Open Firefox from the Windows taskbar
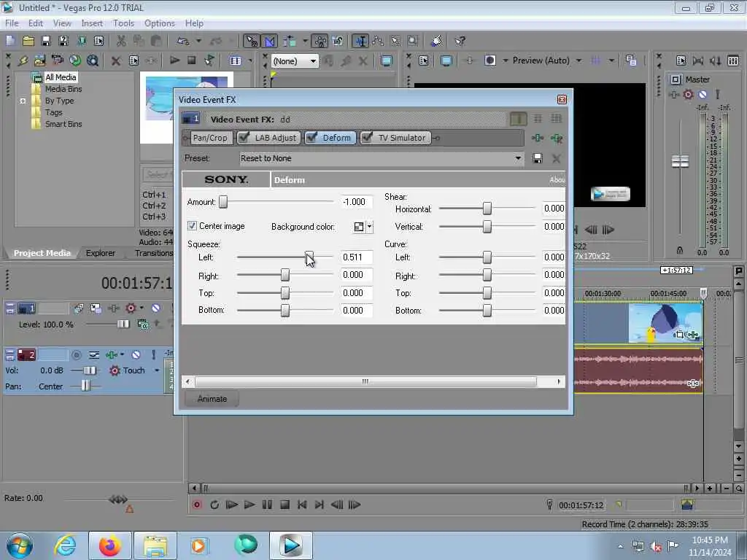The width and height of the screenshot is (747, 560). tap(110, 545)
